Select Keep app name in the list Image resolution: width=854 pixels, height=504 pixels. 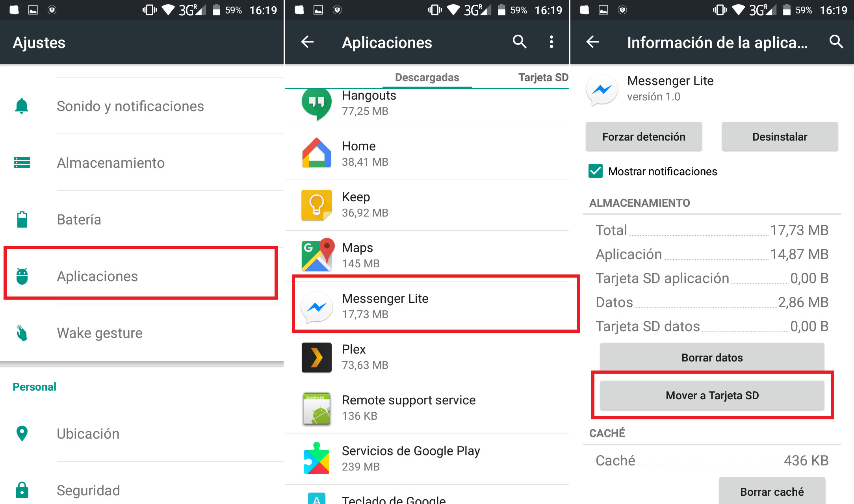point(356,197)
